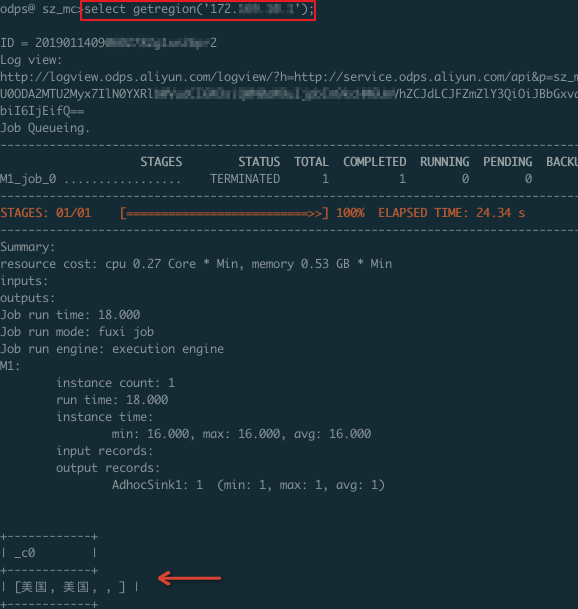
Task: Click the COMPLETED column header
Action: [x=375, y=162]
